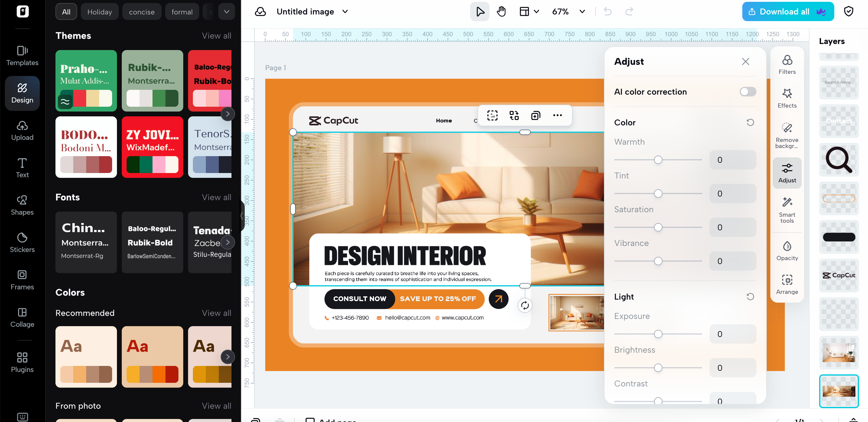Open Smart tools
This screenshot has height=422, width=868.
787,210
